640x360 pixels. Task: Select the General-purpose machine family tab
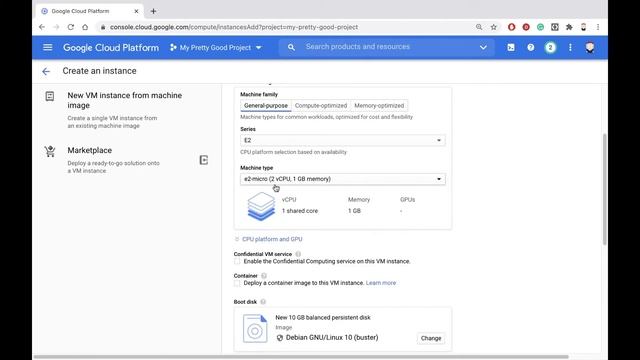(266, 105)
